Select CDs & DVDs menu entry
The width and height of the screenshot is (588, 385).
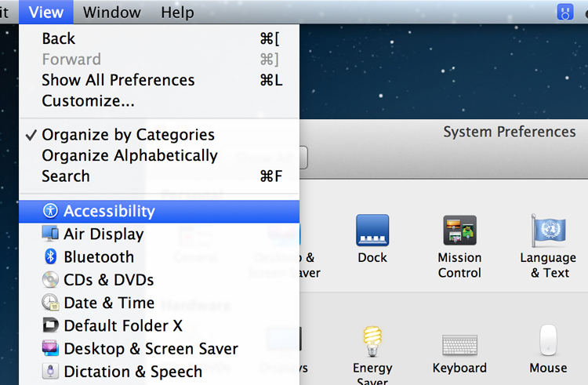coord(159,280)
